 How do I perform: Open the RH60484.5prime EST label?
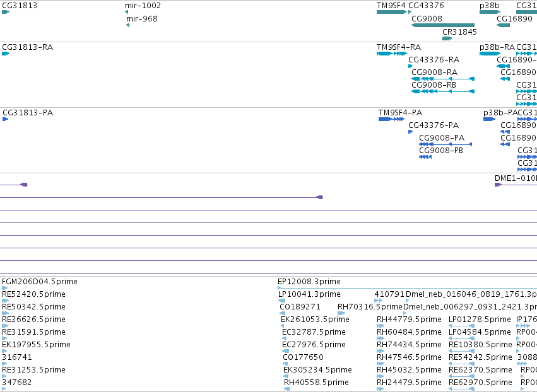click(x=409, y=331)
